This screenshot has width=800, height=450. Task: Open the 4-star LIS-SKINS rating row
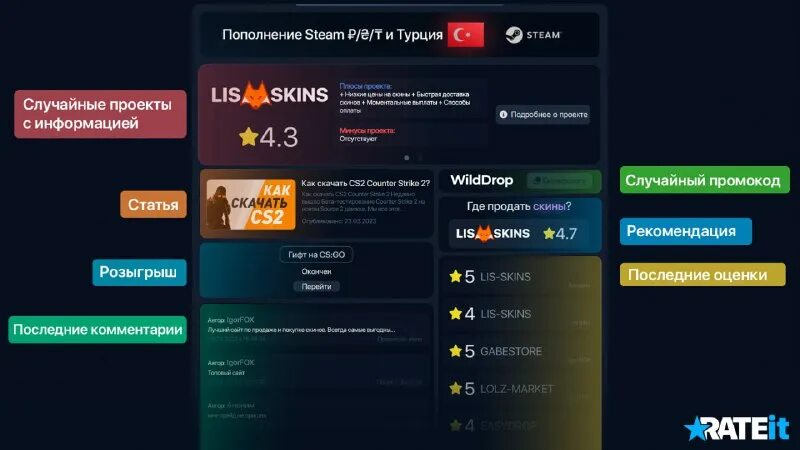pos(519,314)
